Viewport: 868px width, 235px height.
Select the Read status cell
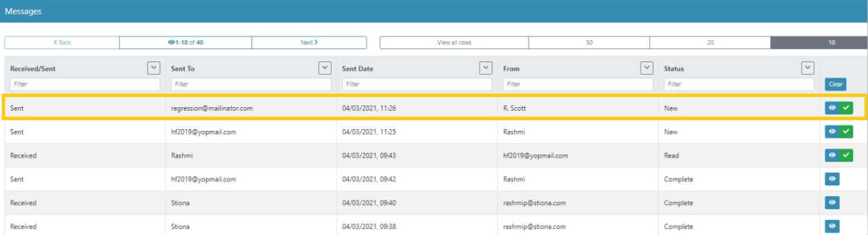739,155
